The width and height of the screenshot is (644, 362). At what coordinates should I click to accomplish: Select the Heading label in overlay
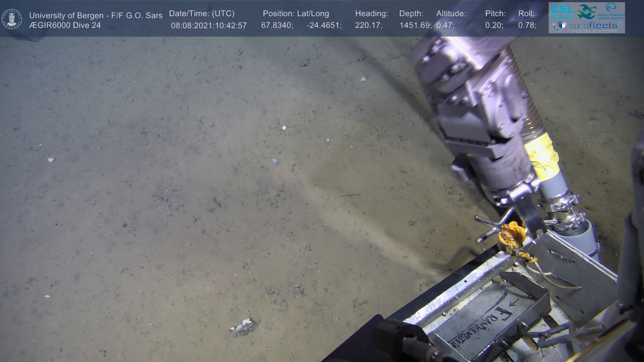371,14
